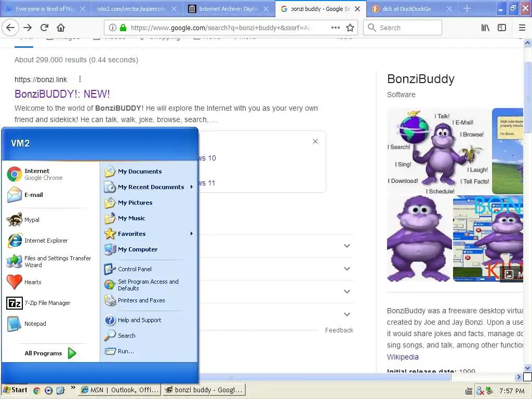Screen dimensions: 532x399
Task: Expand second People also ask chevron
Action: (x=347, y=269)
